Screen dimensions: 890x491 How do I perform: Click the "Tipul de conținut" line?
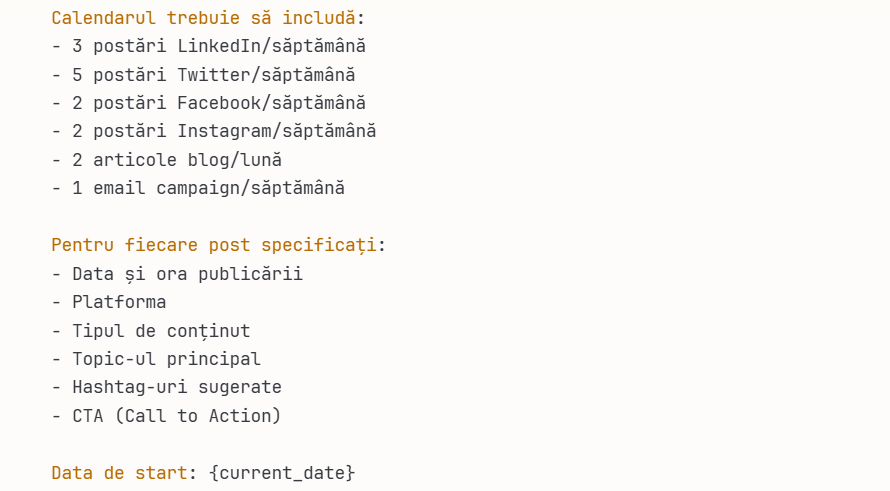161,331
